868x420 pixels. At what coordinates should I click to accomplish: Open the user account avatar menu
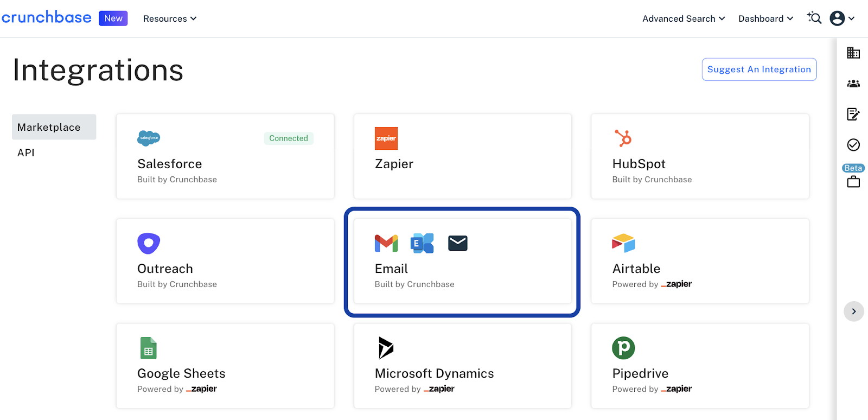(837, 18)
